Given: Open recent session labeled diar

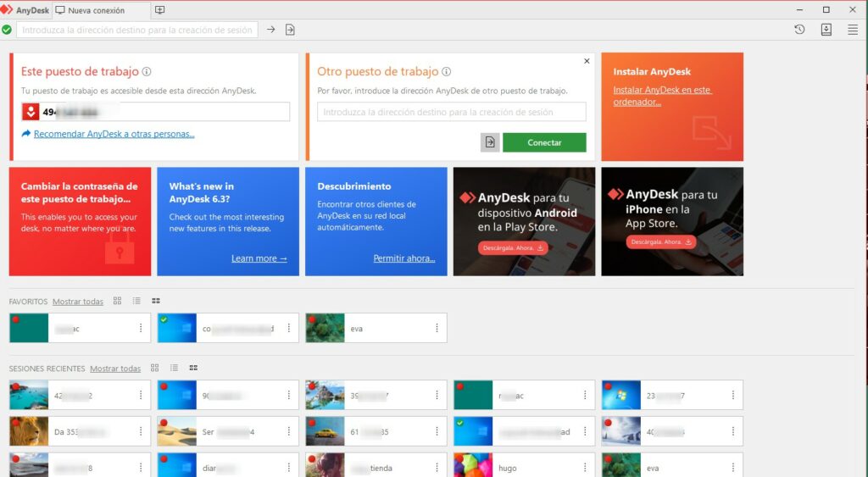Looking at the screenshot, I should click(227, 465).
